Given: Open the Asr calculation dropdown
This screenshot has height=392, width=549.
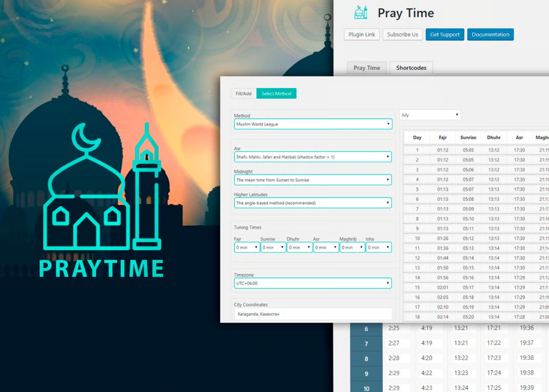Looking at the screenshot, I should pyautogui.click(x=313, y=157).
